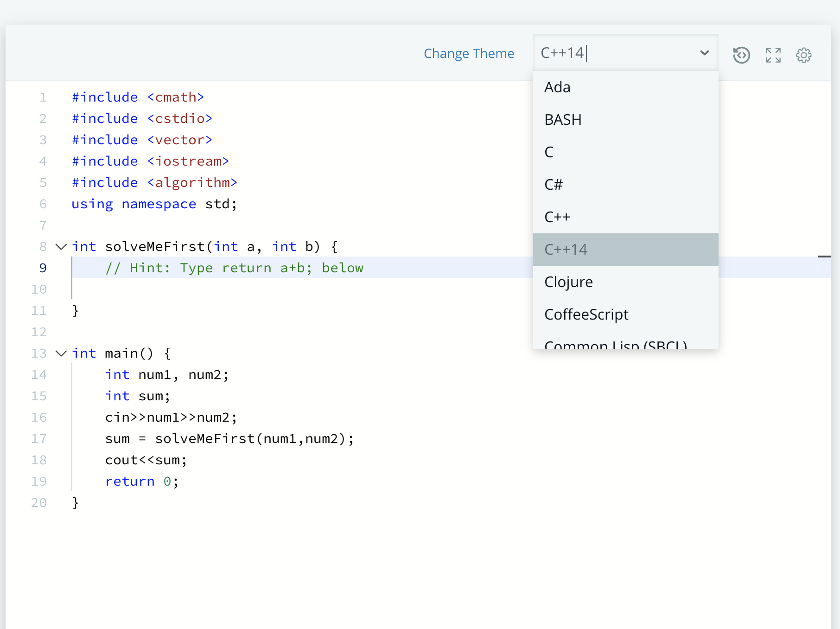Viewport: 840px width, 629px height.
Task: Click the Change Theme link
Action: pos(469,53)
